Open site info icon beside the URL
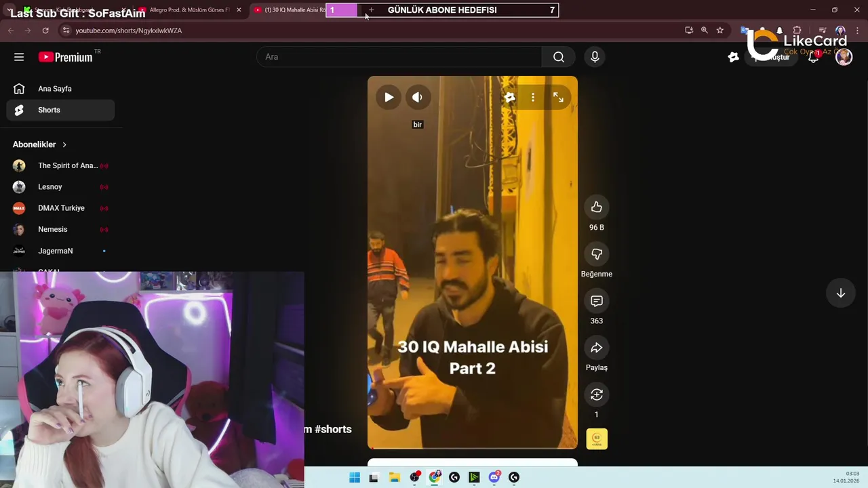 point(66,30)
